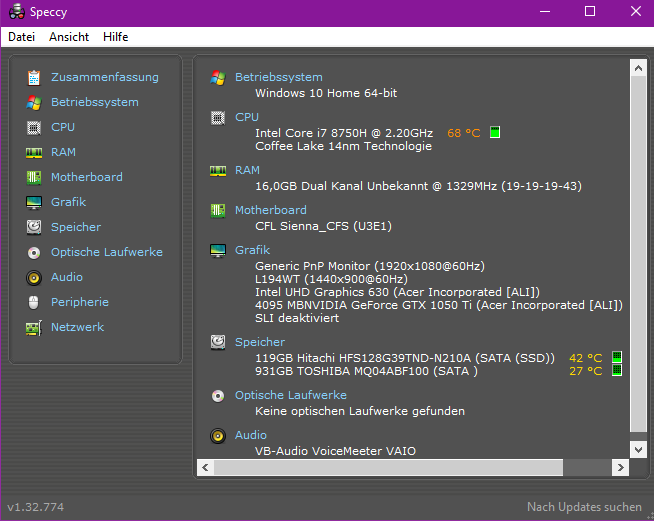
Task: Click the RAM icon in summary panel
Action: (x=218, y=171)
